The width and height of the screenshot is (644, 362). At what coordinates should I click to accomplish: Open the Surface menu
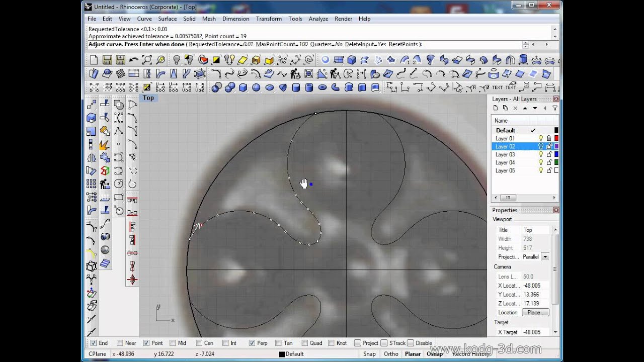click(168, 19)
